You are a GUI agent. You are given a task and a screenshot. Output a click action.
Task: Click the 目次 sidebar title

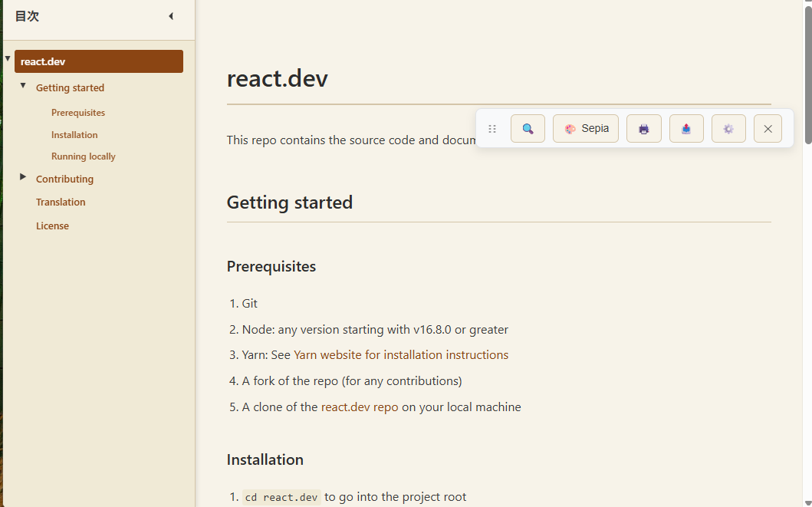point(27,16)
